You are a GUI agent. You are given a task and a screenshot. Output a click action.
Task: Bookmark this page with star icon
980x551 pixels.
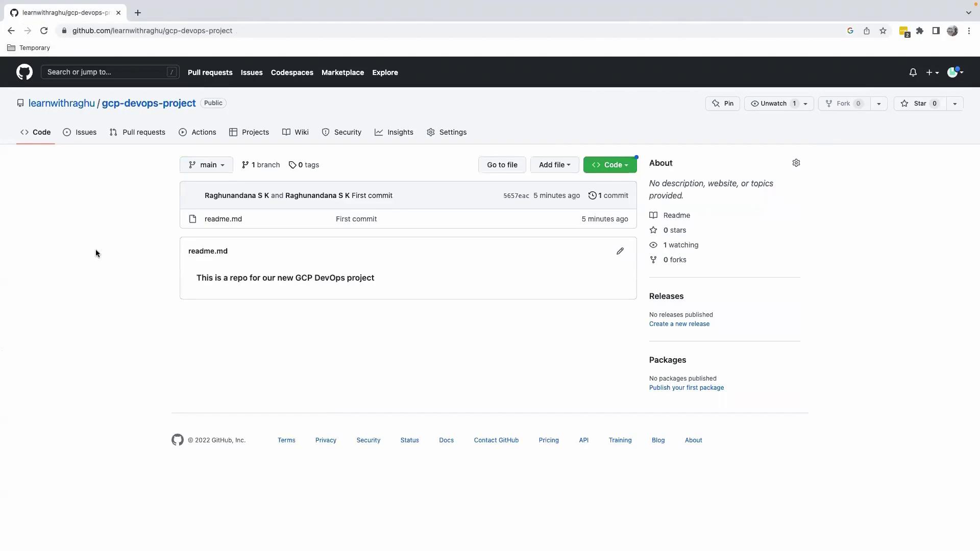pos(883,31)
